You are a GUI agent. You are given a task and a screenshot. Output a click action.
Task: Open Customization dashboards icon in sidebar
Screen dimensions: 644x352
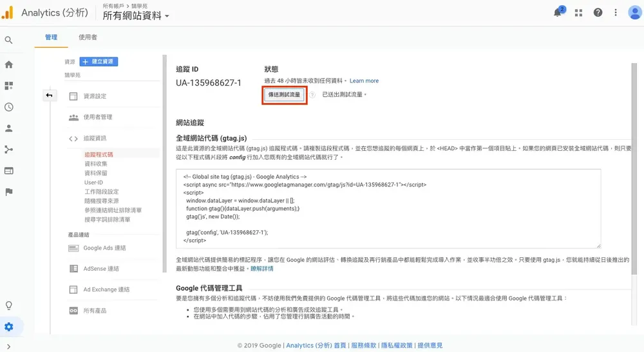coord(8,86)
